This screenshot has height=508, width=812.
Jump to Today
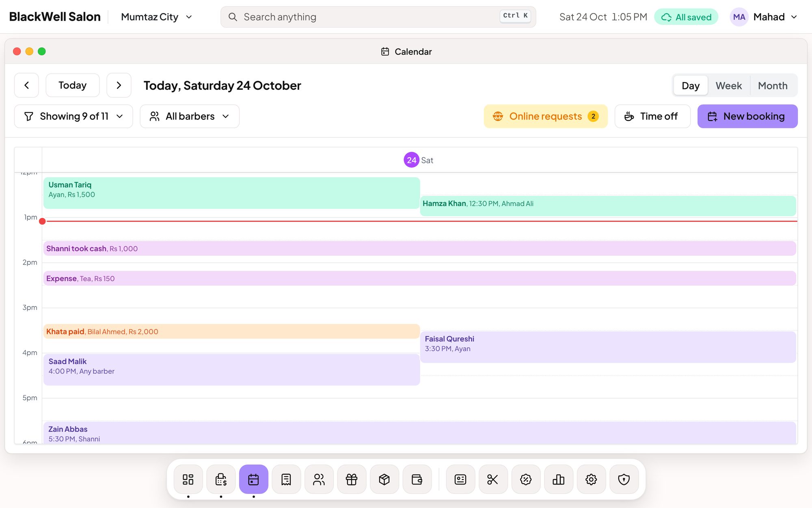point(73,85)
